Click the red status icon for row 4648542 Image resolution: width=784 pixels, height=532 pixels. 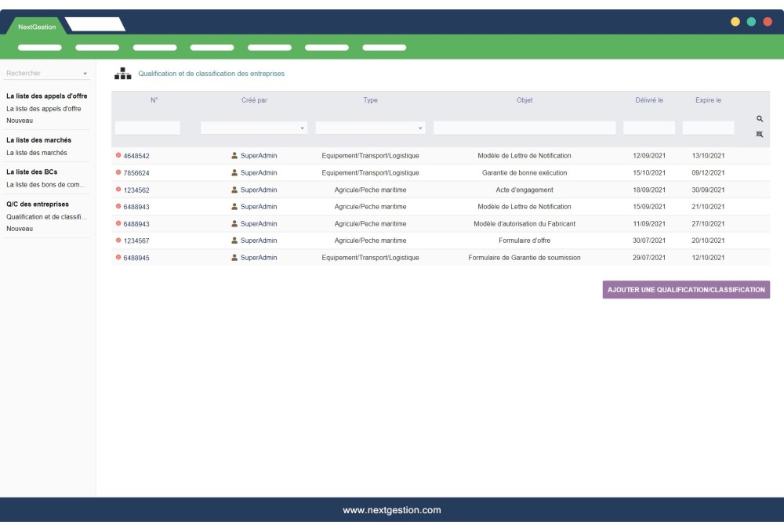tap(118, 156)
